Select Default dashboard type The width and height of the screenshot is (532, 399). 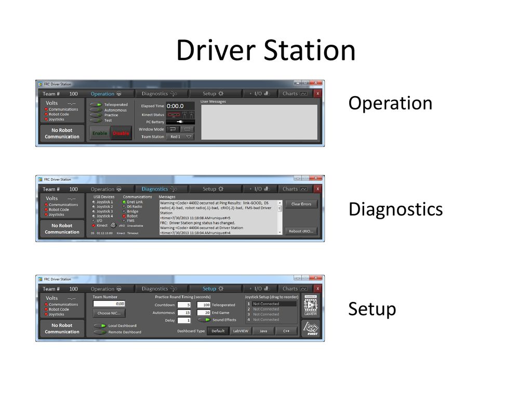(x=218, y=331)
